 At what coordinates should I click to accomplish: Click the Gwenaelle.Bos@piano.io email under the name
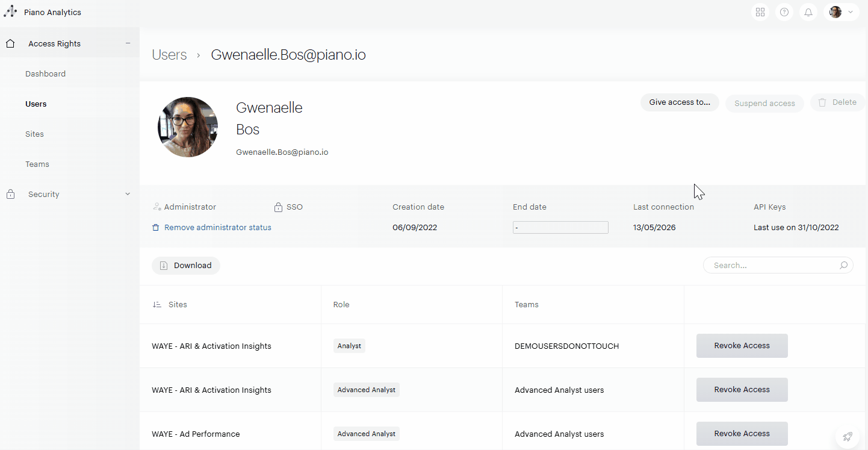282,152
